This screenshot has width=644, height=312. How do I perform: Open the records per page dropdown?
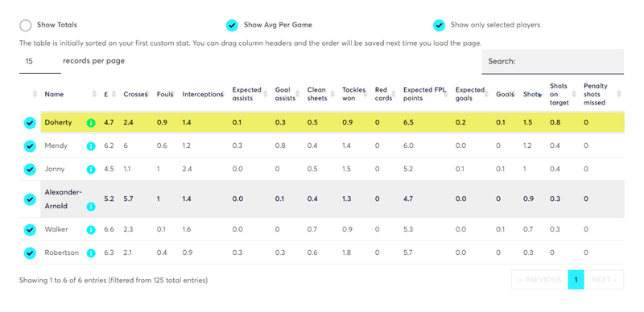39,62
